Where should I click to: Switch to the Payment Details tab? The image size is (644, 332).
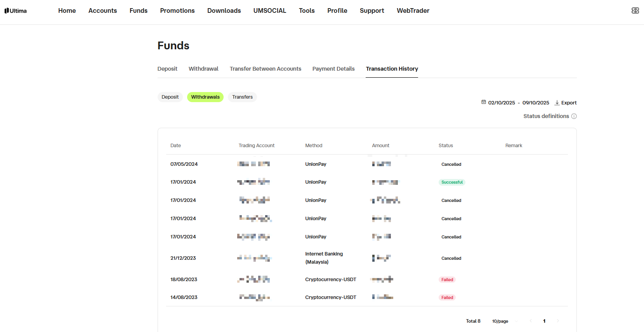333,69
